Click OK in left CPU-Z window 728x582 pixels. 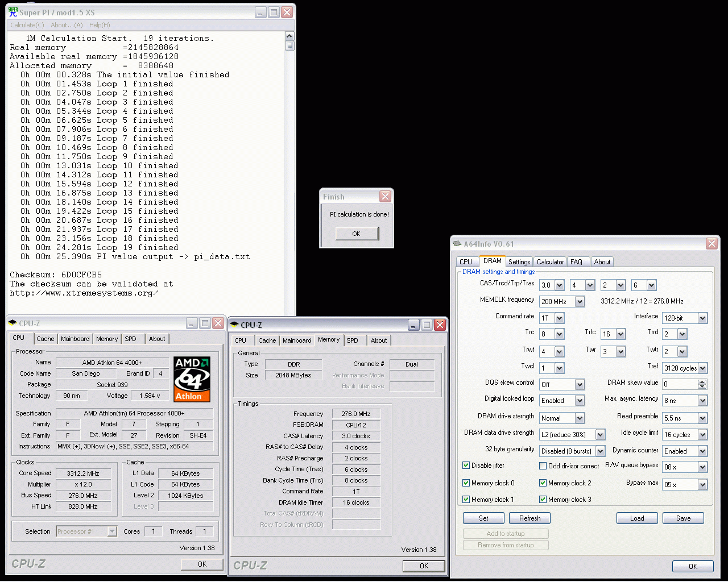(x=202, y=564)
